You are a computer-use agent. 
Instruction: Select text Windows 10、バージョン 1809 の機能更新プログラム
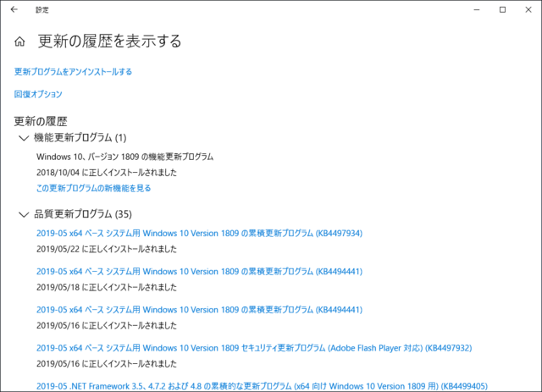[x=124, y=157]
